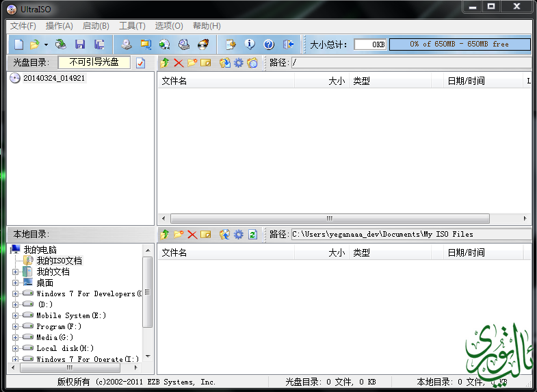The image size is (537, 392).
Task: Sort the 光盘目录 file list by 文件名 column
Action: tap(226, 81)
